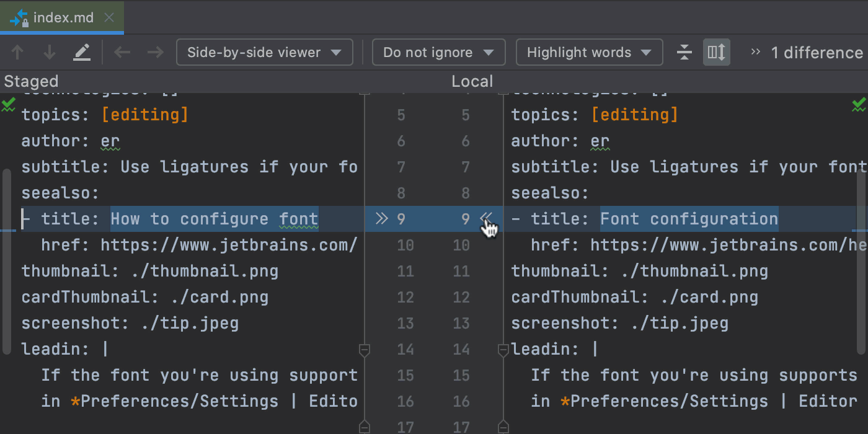Go to previous difference arrow
Image resolution: width=868 pixels, height=434 pixels.
[17, 53]
